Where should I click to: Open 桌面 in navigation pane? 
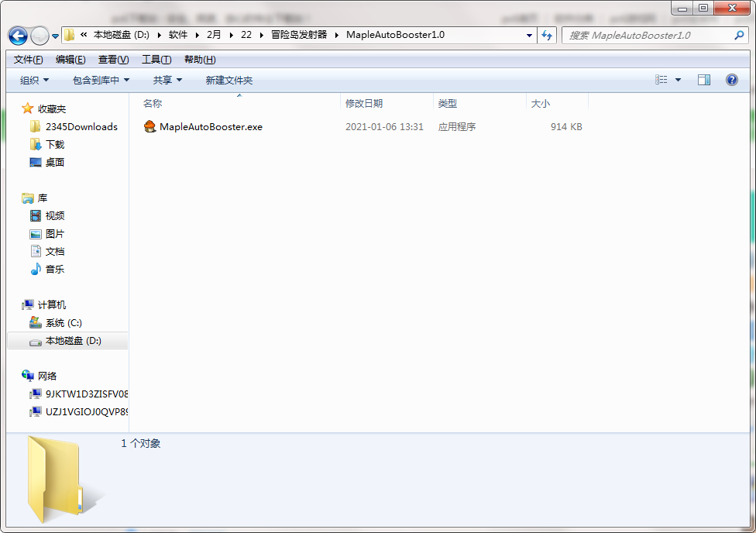pyautogui.click(x=54, y=163)
